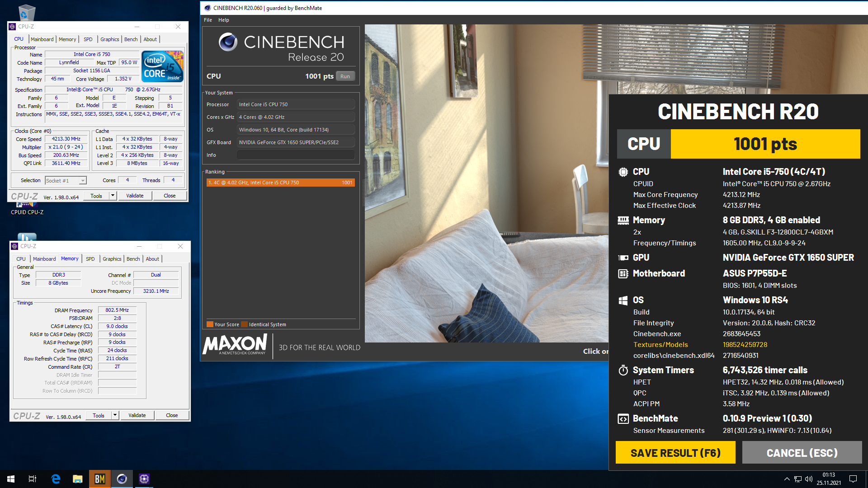The image size is (868, 488).
Task: Click the Memory icon in BenchMate panel
Action: (x=623, y=220)
